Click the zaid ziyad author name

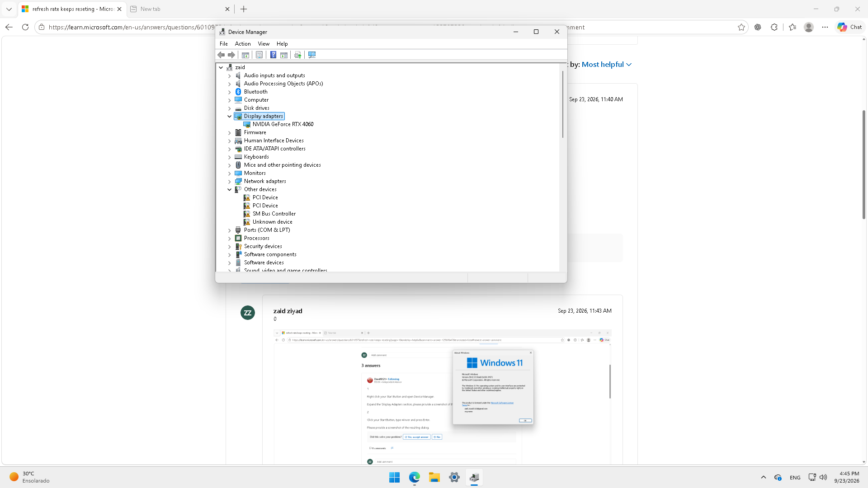pyautogui.click(x=288, y=311)
